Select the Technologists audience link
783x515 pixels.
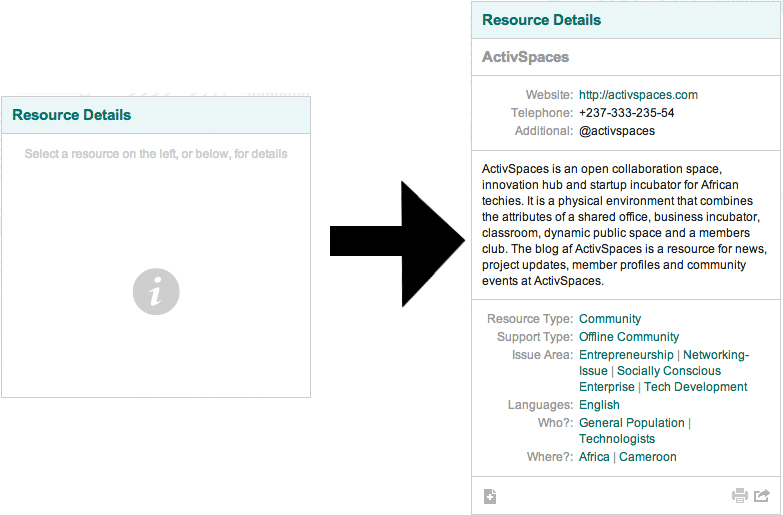pyautogui.click(x=617, y=439)
